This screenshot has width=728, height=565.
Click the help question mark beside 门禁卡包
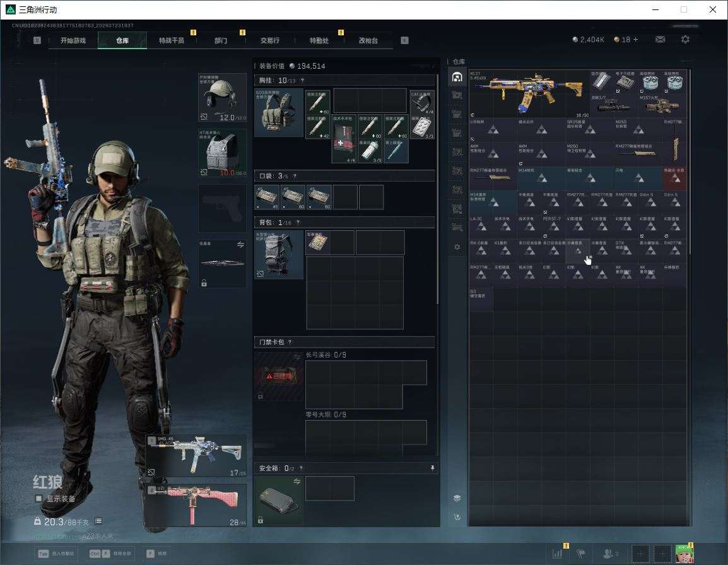pos(290,342)
